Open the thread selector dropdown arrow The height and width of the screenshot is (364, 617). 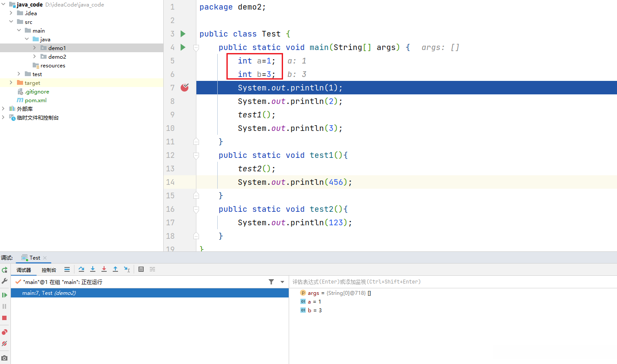pyautogui.click(x=282, y=282)
